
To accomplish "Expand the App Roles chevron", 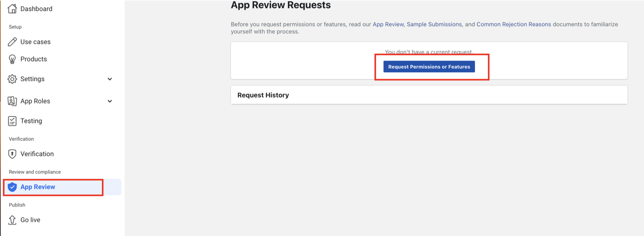I will pos(110,101).
